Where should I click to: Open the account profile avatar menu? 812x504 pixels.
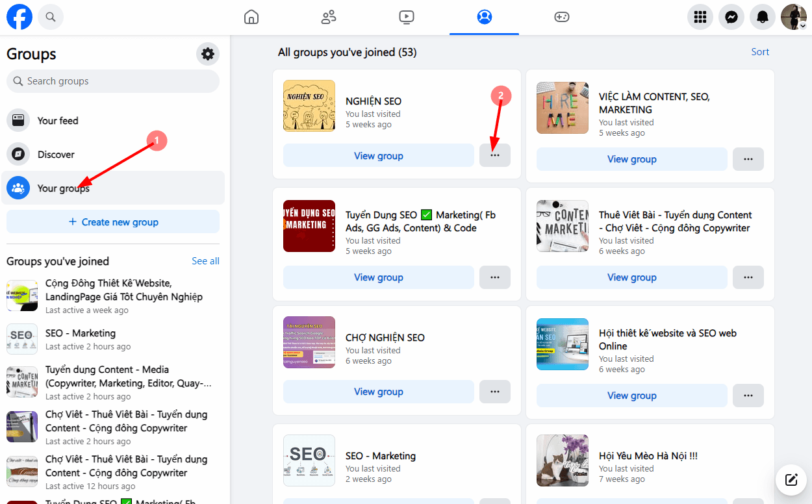pos(794,18)
